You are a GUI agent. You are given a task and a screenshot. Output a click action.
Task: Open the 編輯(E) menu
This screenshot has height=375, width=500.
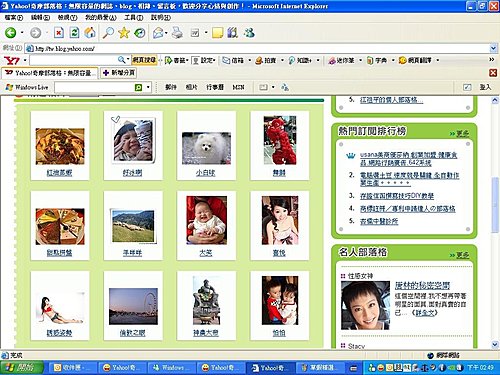coord(40,17)
